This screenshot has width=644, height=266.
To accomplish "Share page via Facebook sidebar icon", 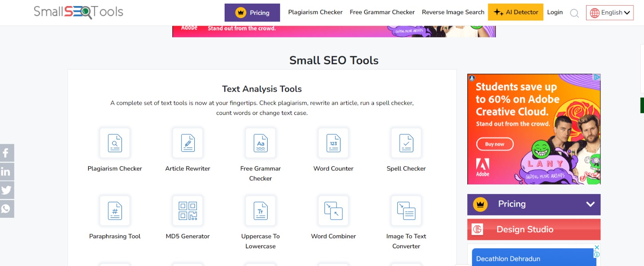I will [x=6, y=153].
